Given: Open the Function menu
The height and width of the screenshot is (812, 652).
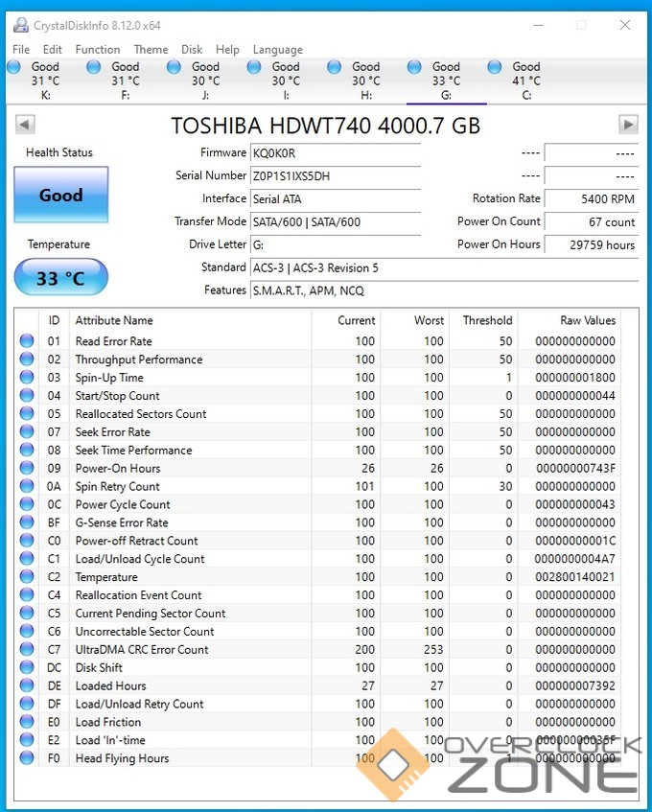Looking at the screenshot, I should click(98, 50).
